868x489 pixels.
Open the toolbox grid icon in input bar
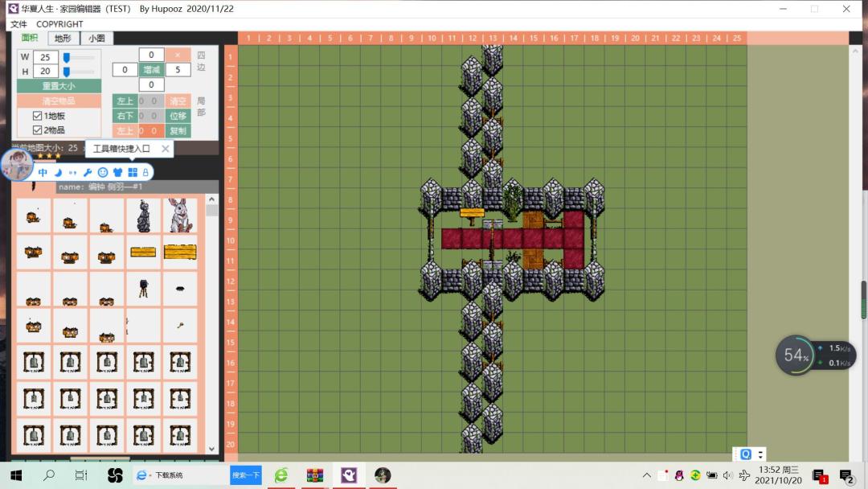tap(133, 172)
